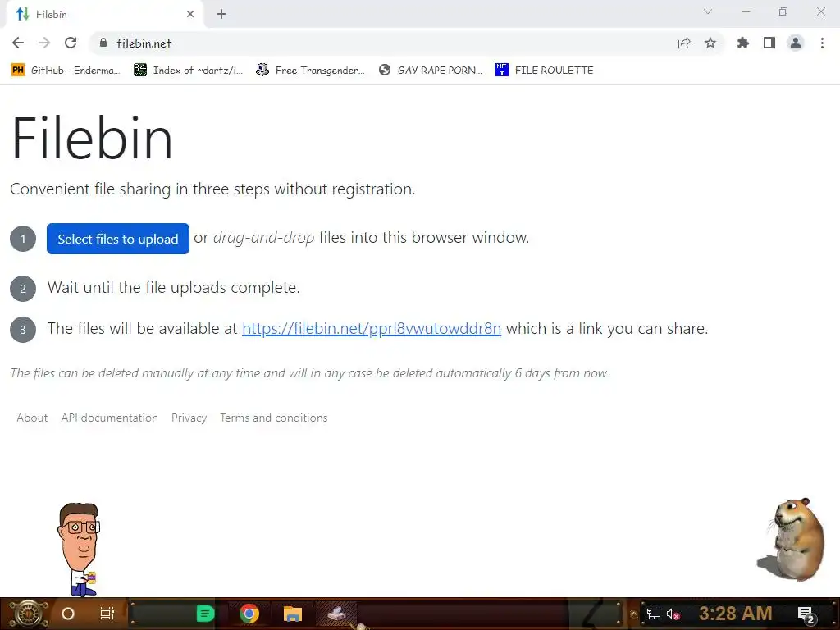
Task: Click the 'Convenient file sharing' subtitle
Action: tap(212, 189)
